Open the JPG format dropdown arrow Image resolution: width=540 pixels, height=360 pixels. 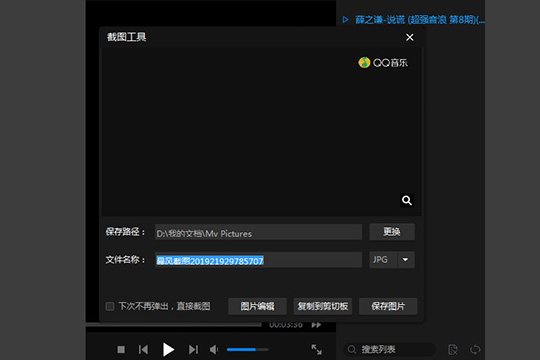point(406,259)
